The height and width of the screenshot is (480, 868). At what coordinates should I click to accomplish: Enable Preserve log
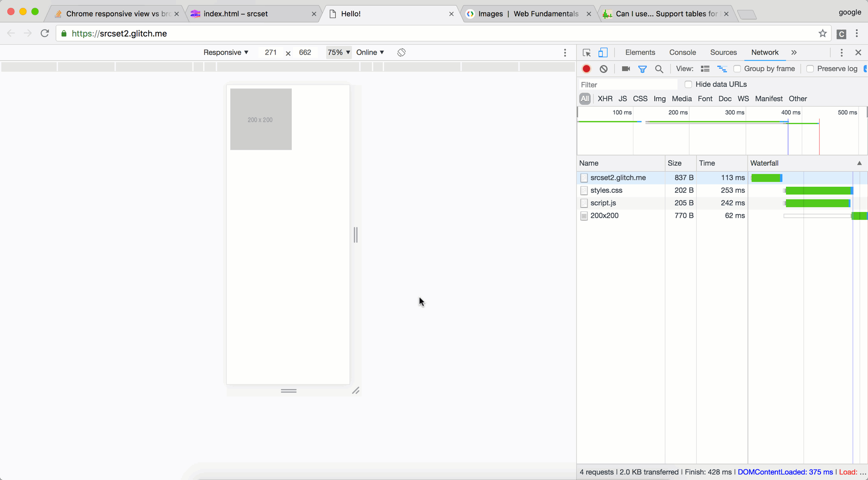(x=811, y=69)
